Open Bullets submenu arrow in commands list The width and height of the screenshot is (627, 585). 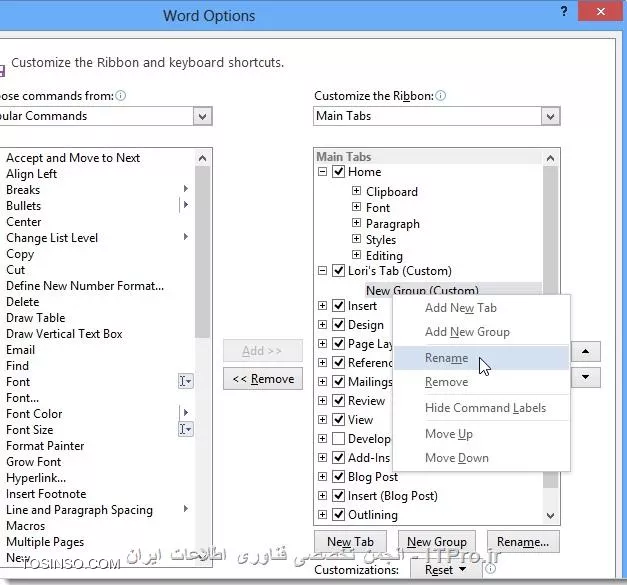[x=186, y=204]
